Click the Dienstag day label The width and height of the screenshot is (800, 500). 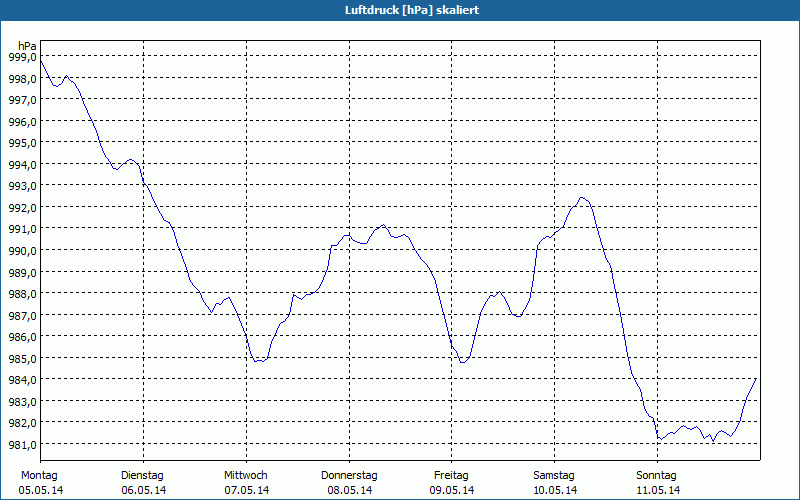pos(142,476)
